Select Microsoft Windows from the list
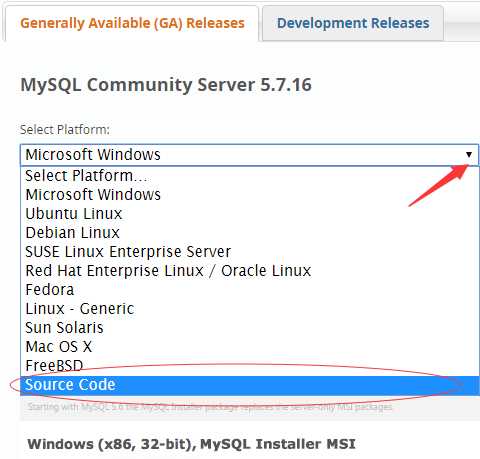The width and height of the screenshot is (480, 459). 249,195
